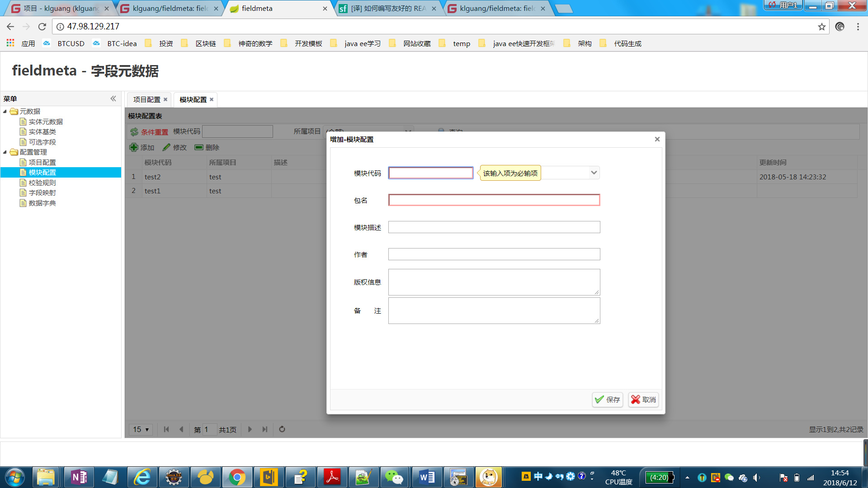The image size is (868, 488).
Task: Open the 代码生成 bookmark folder
Action: [620, 43]
